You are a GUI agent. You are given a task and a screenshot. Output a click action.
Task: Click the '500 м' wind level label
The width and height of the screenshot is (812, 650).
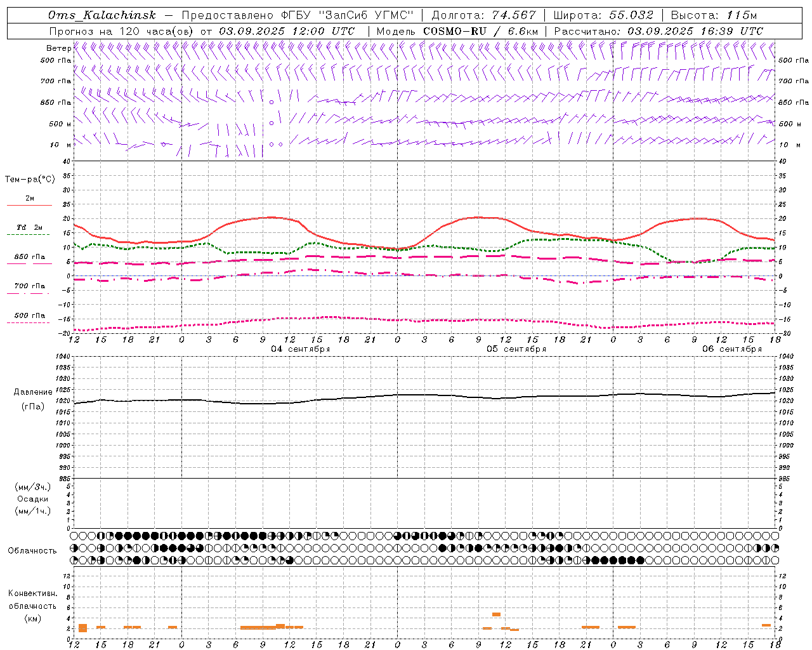click(60, 124)
